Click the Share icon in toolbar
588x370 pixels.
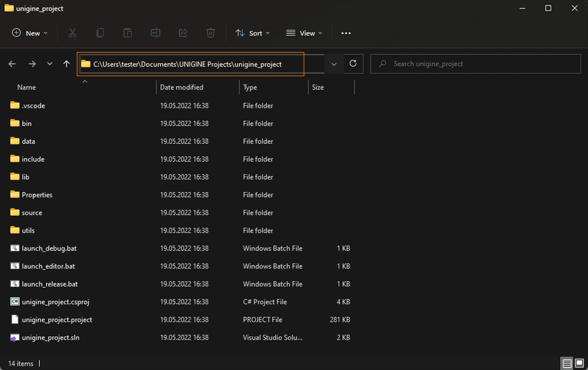[x=183, y=33]
